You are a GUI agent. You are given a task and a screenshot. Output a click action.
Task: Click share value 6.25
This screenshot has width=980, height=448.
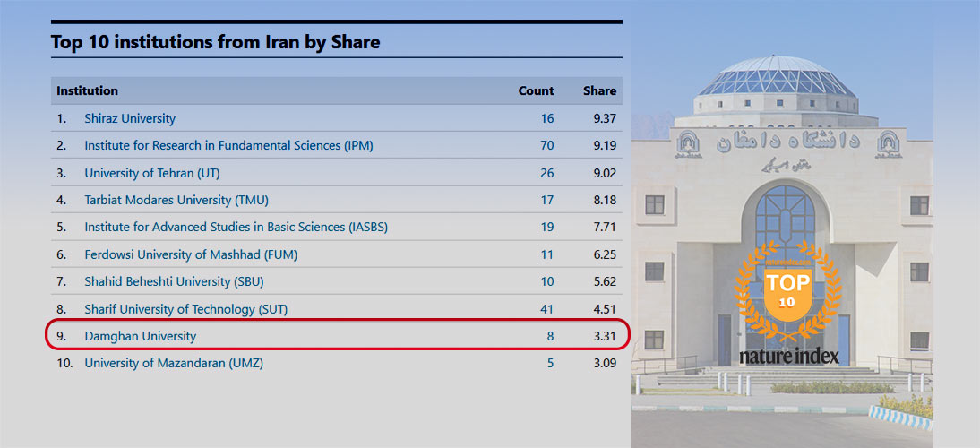pos(605,255)
